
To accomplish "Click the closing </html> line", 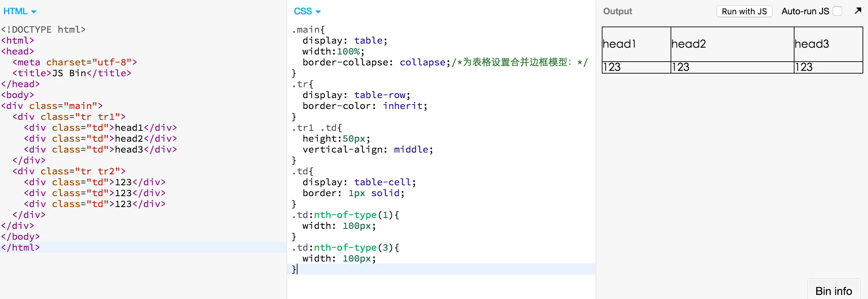I will (20, 248).
